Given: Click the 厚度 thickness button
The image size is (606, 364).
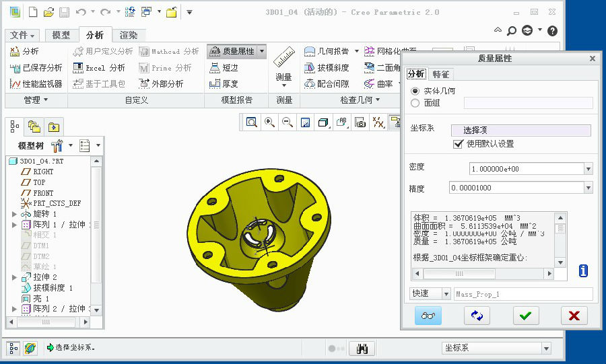Looking at the screenshot, I should [x=224, y=84].
